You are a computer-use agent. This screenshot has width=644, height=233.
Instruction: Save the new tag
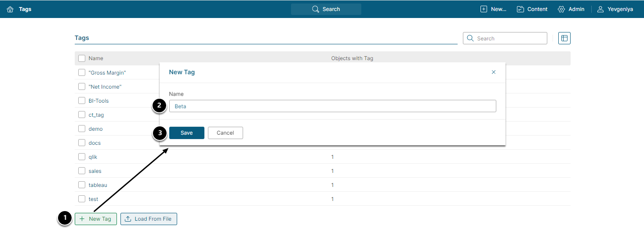tap(186, 133)
